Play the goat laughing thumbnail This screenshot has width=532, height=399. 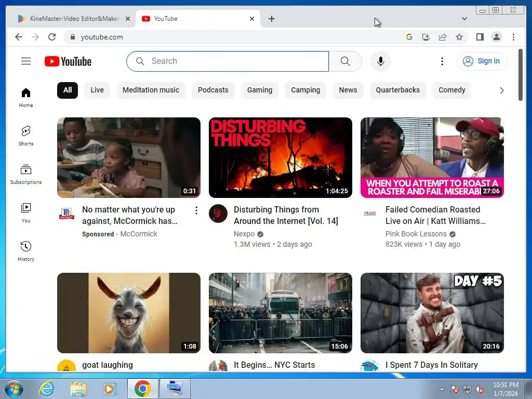tap(129, 313)
